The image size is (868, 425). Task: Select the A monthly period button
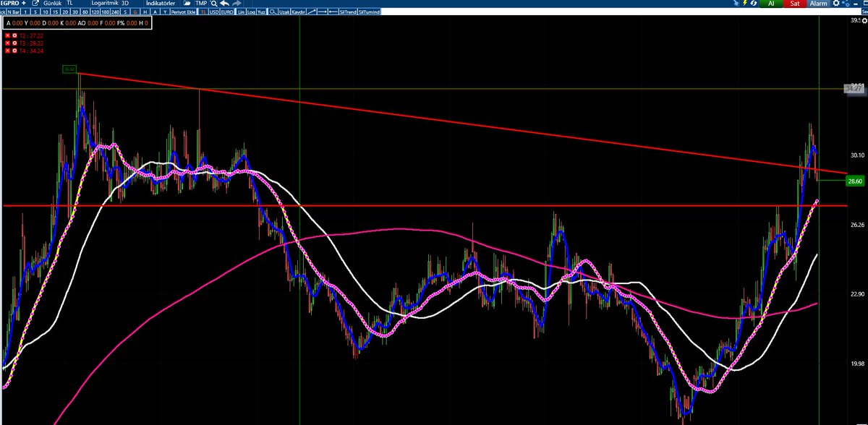tap(155, 12)
